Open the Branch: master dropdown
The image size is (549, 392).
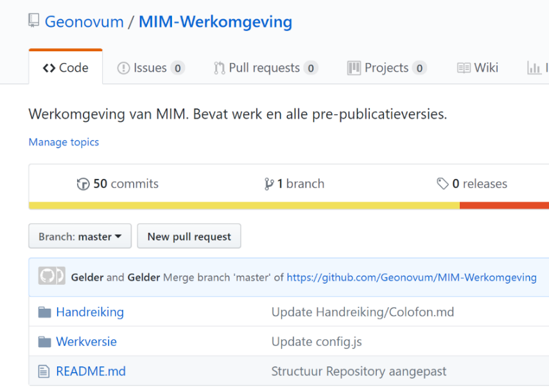(x=80, y=236)
